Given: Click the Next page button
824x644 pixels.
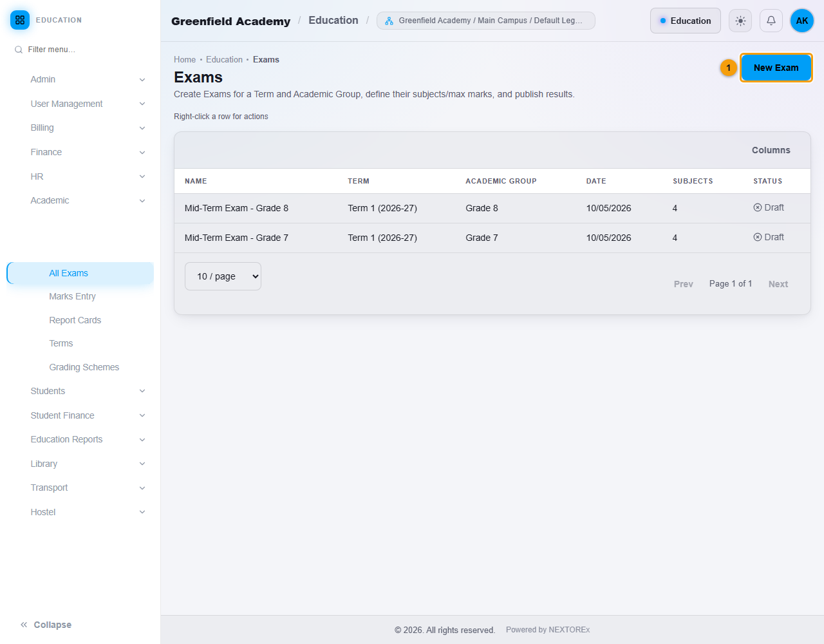Looking at the screenshot, I should tap(778, 284).
